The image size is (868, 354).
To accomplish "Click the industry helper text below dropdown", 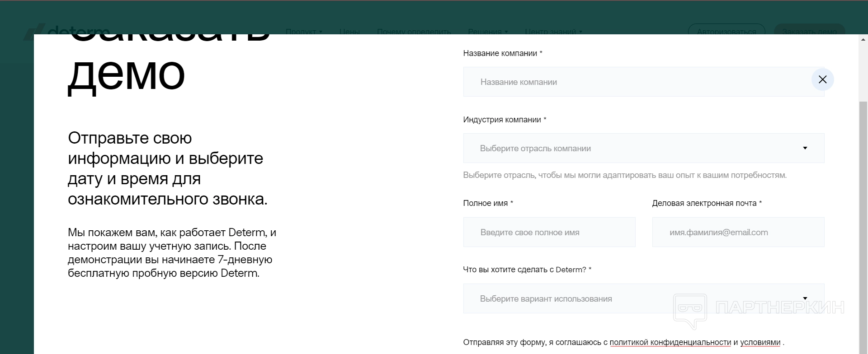I will (x=625, y=175).
